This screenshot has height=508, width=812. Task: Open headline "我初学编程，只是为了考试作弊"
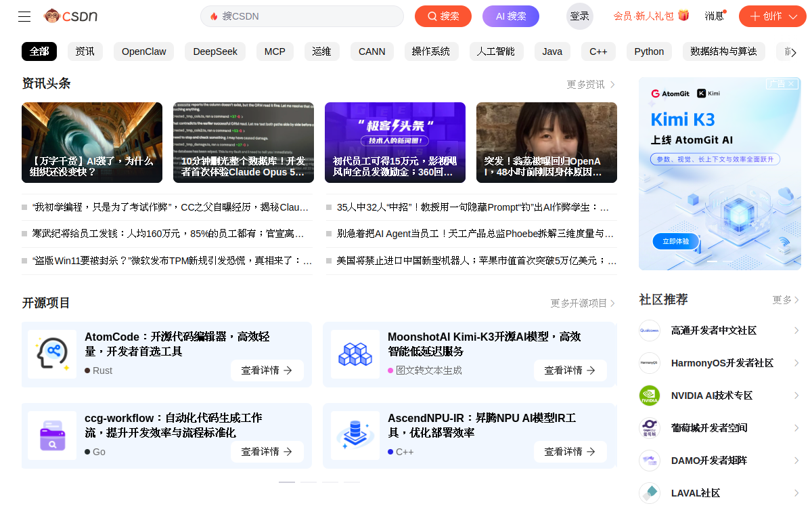(x=171, y=207)
